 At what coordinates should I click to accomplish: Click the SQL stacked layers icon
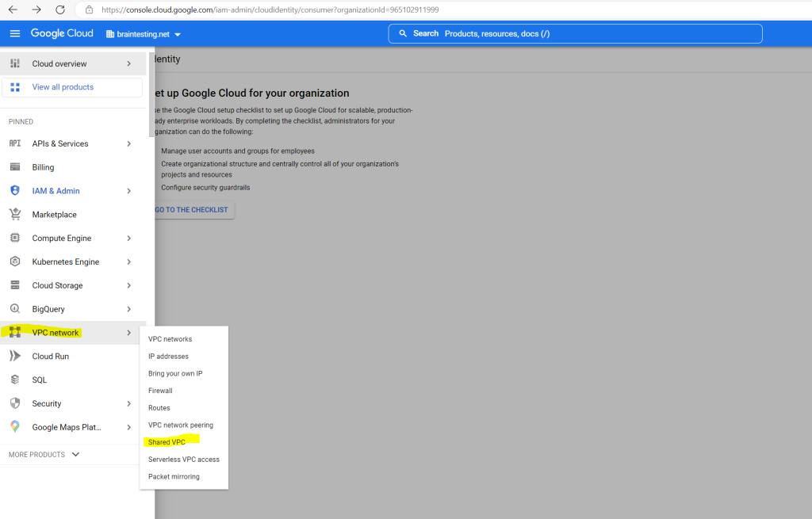[15, 380]
